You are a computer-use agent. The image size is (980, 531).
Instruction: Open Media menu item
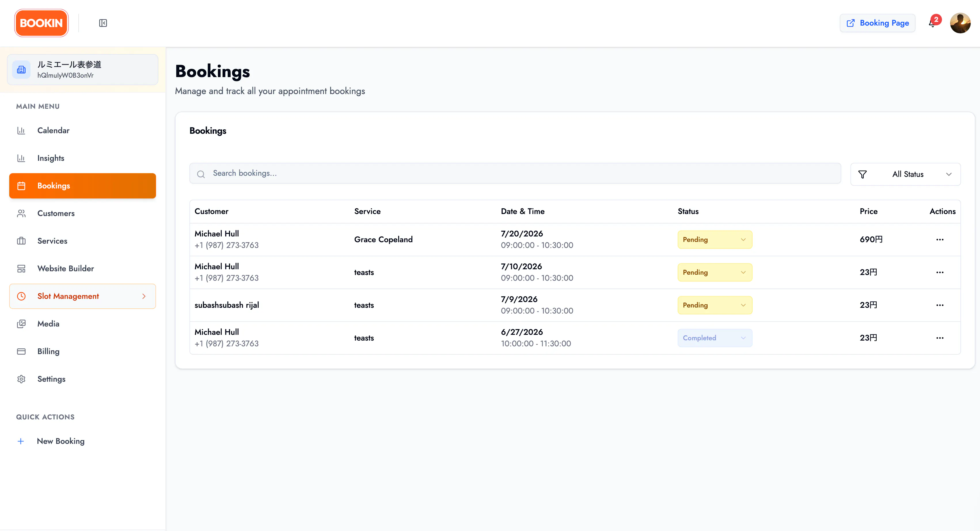(x=83, y=324)
